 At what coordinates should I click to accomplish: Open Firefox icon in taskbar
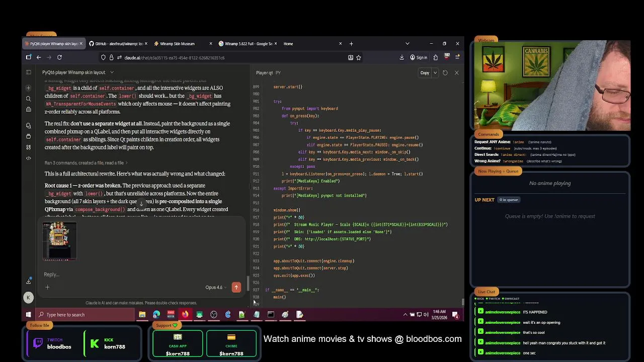coord(185,315)
